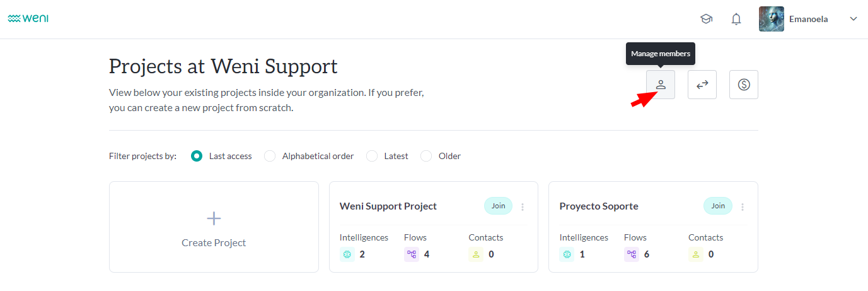Open Weni Support Project's three-dot menu
Screen dimensions: 868x291
coord(523,206)
